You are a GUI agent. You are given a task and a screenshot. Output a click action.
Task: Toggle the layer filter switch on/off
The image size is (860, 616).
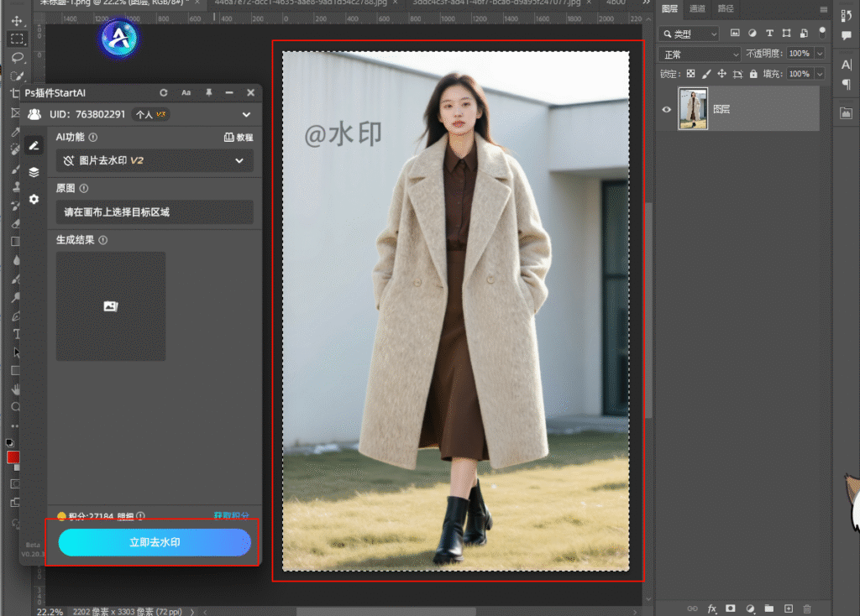[x=821, y=34]
